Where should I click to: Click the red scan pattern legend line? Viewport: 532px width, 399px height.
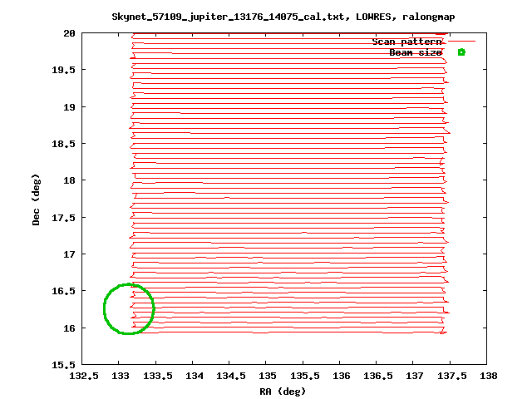point(462,41)
